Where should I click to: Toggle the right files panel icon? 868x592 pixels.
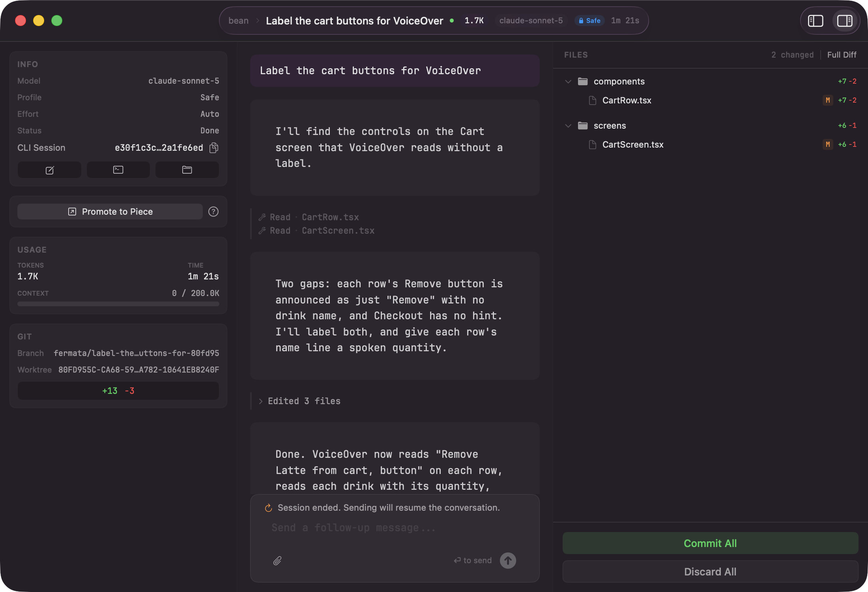coord(845,21)
